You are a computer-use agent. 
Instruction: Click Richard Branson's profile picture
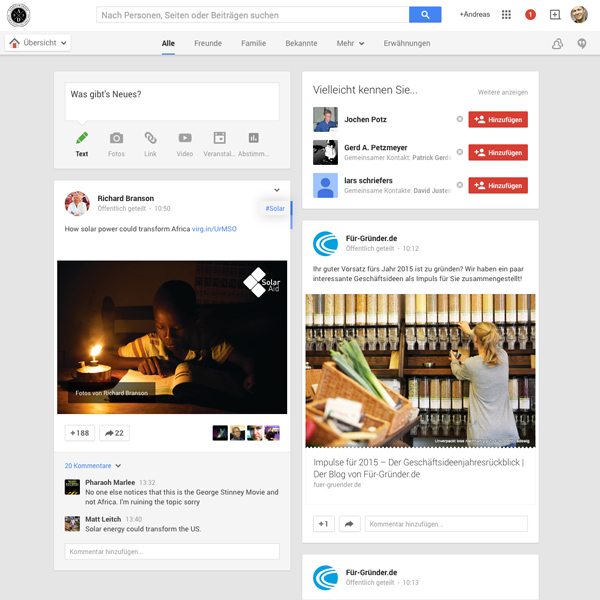[x=77, y=203]
